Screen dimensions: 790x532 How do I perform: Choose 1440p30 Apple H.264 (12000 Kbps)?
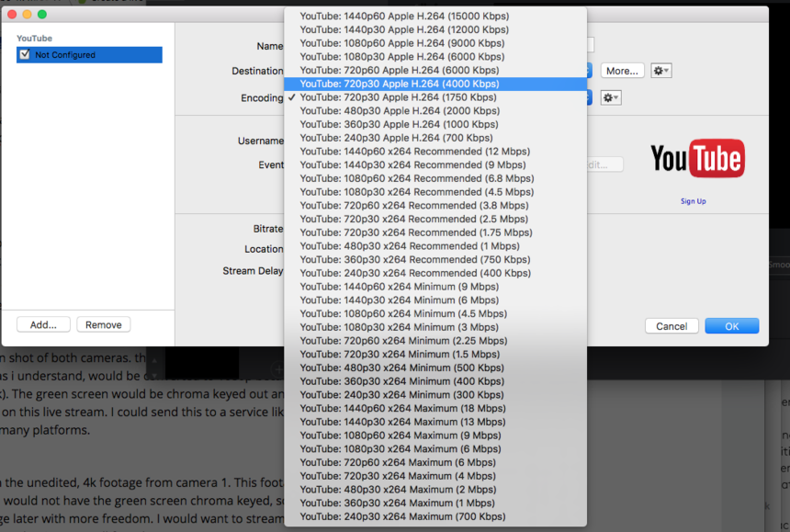click(x=435, y=29)
